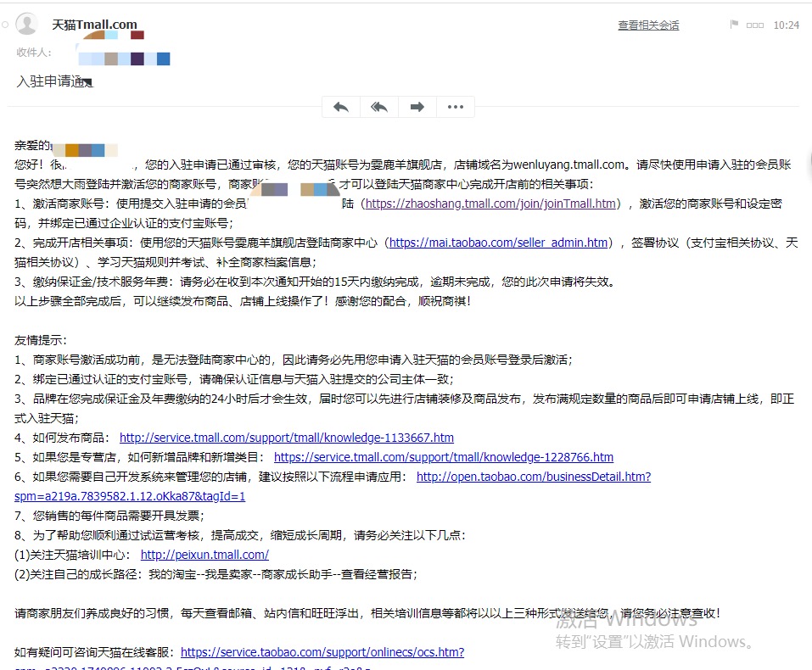Toggle the unread circle marker beside the avatar
Viewport: 812px width, 670px height.
click(5, 25)
